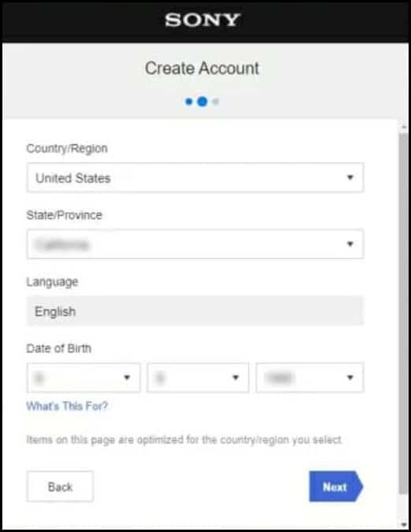
Task: Click the Date of Birth label
Action: [x=58, y=348]
